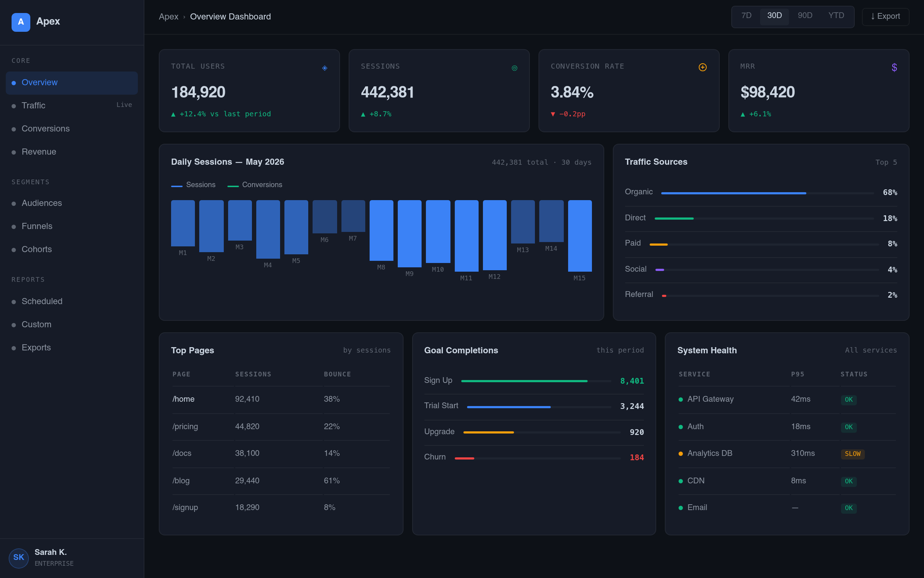Open the Traffic sidebar item
This screenshot has width=924, height=578.
72,105
